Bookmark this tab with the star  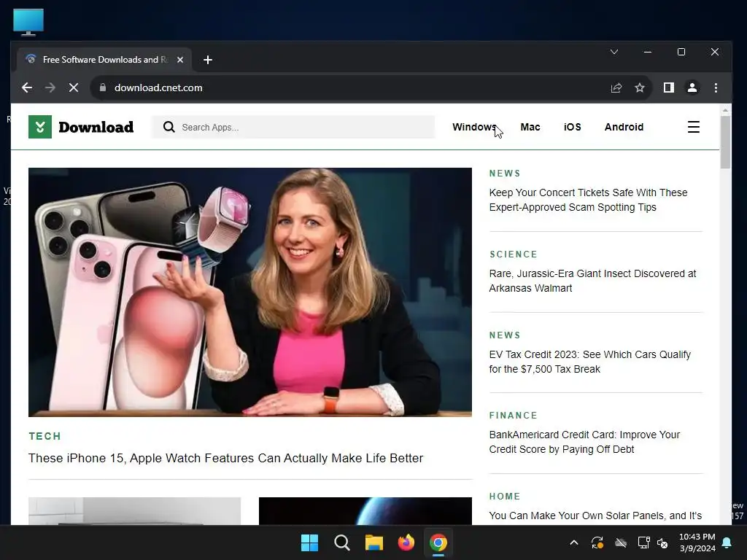coord(640,87)
